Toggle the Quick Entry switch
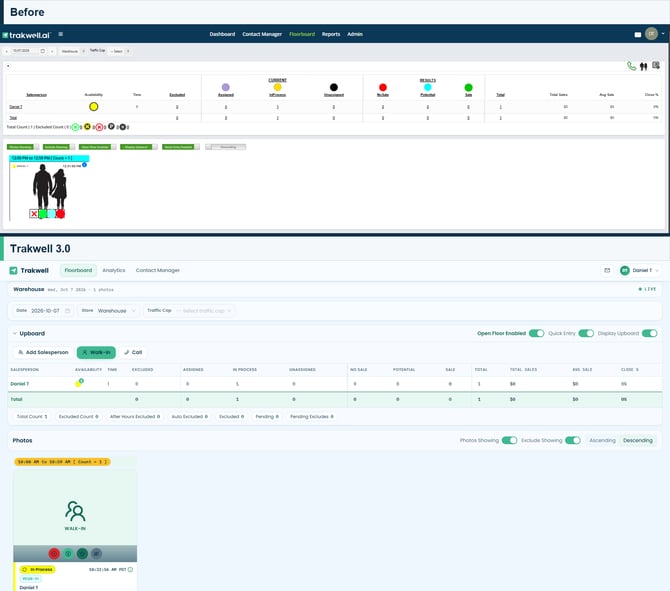 coord(586,333)
